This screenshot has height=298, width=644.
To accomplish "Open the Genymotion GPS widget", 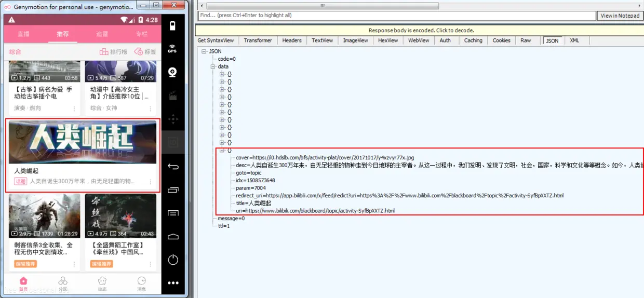I will click(172, 48).
